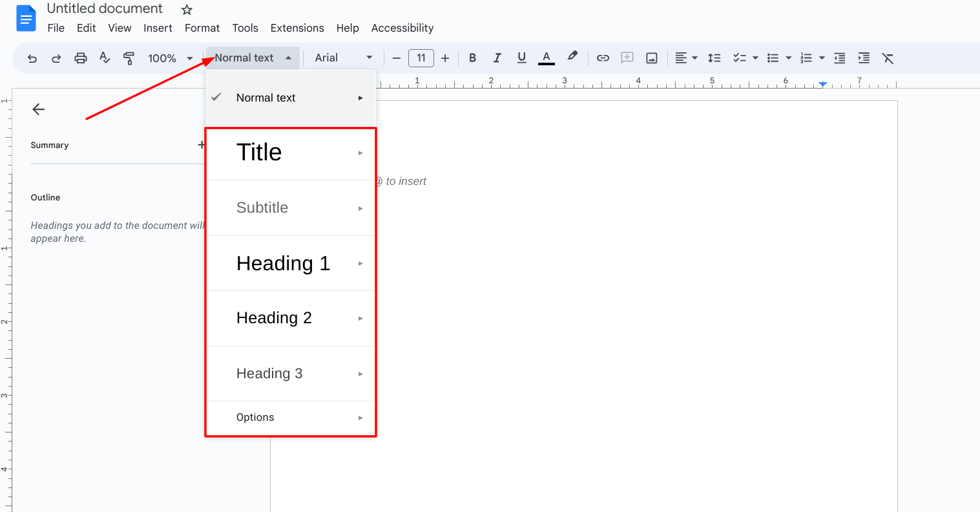980x512 pixels.
Task: Apply the Title style
Action: coord(291,153)
